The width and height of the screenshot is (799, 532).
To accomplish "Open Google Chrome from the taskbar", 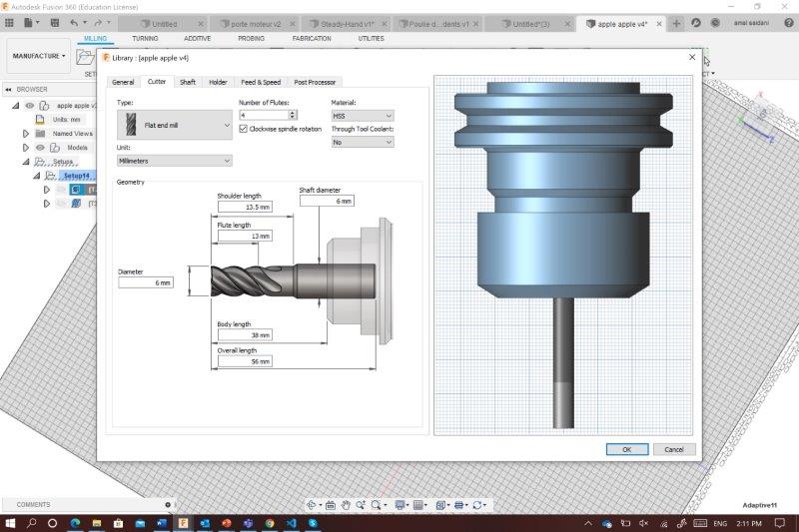I will [x=270, y=523].
